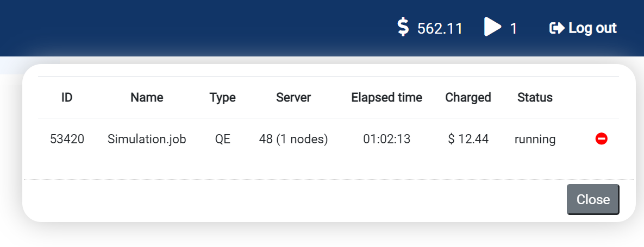Click the Elapsed time column header

point(386,98)
